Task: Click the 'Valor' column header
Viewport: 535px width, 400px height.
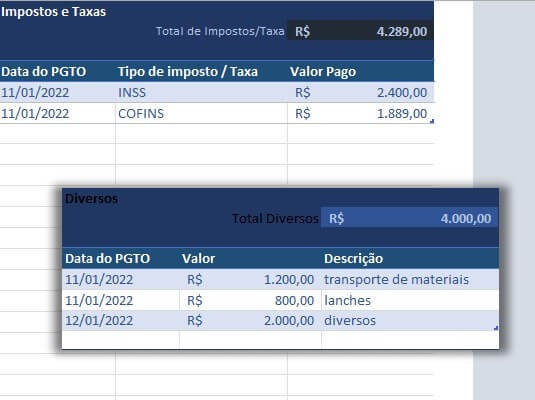Action: [198, 259]
